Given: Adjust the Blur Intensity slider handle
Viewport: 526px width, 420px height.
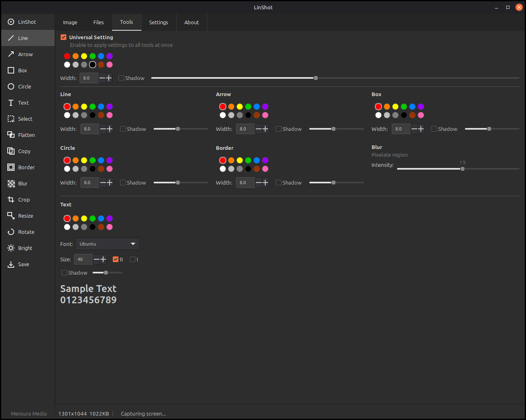Looking at the screenshot, I should click(x=463, y=169).
